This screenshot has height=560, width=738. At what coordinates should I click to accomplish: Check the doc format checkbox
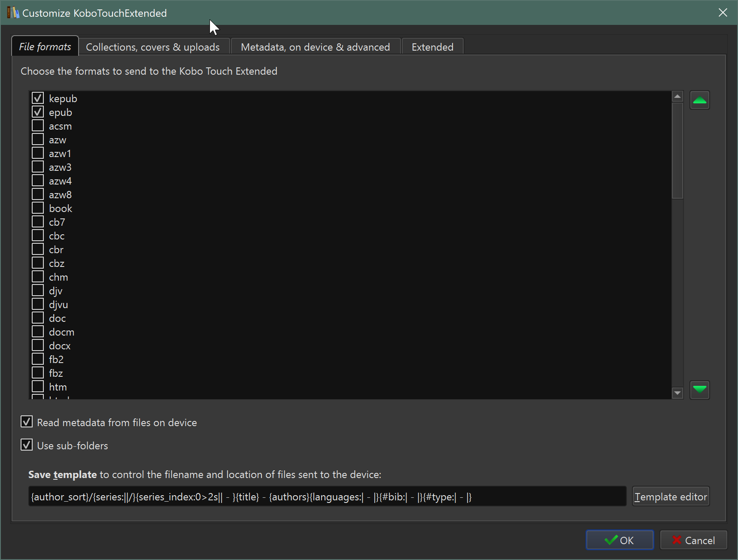pos(38,318)
